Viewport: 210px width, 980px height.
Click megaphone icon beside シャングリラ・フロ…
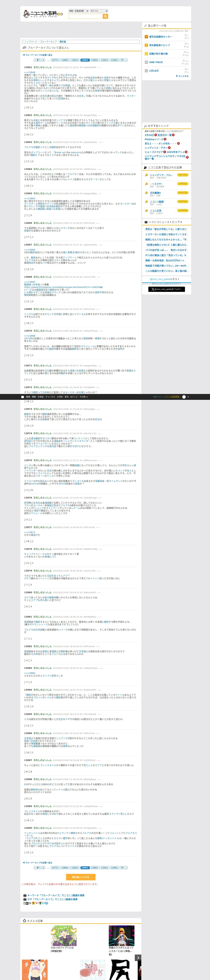coord(146,175)
